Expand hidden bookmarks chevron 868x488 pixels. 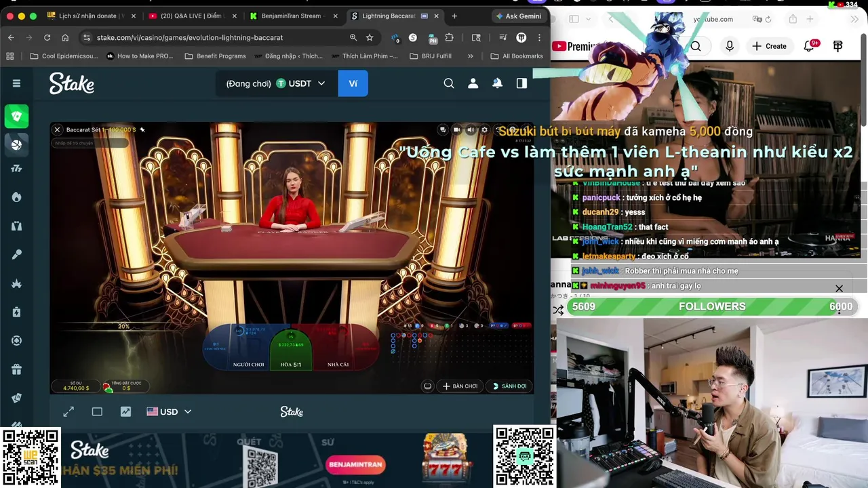tap(471, 56)
